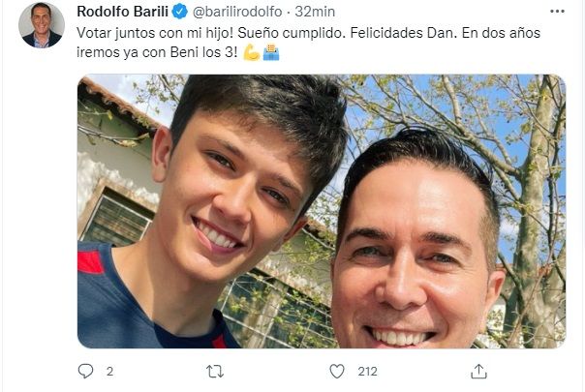View the 2 replies count

click(x=109, y=372)
